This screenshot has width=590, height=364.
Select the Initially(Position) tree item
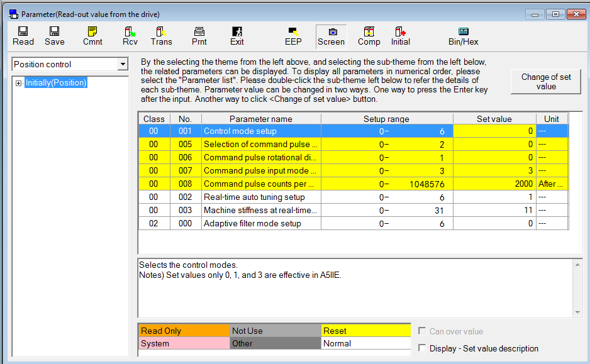tap(56, 83)
